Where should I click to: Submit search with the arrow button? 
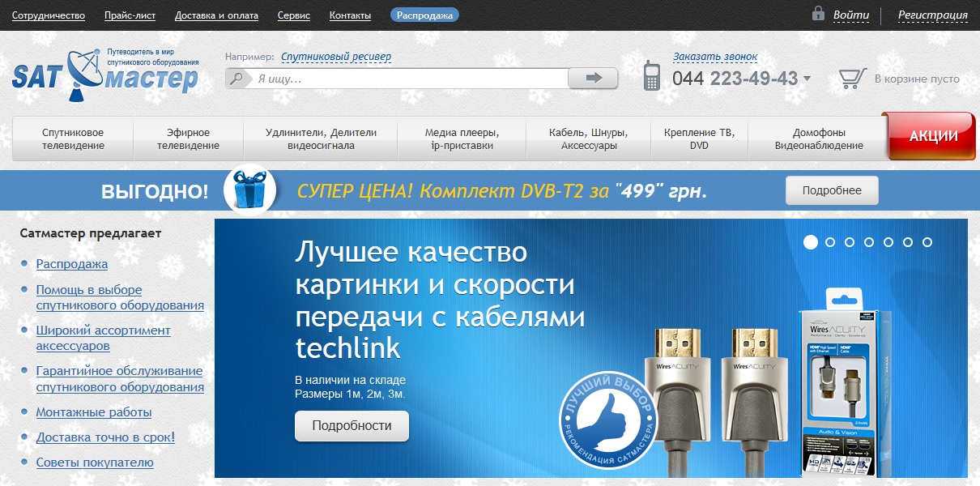(x=593, y=78)
